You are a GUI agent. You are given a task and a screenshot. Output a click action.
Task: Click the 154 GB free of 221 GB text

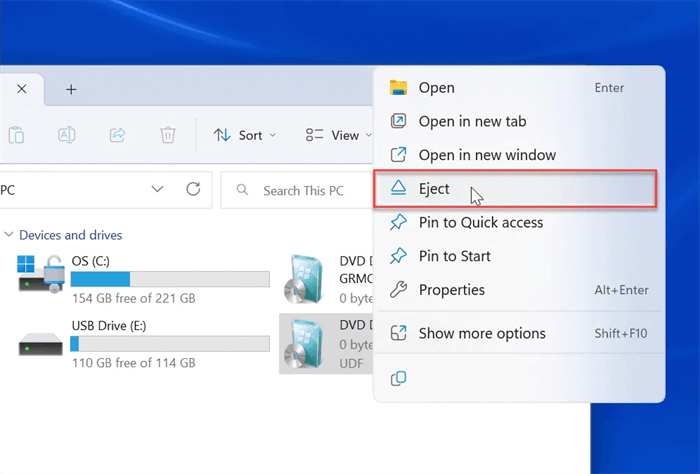(133, 298)
